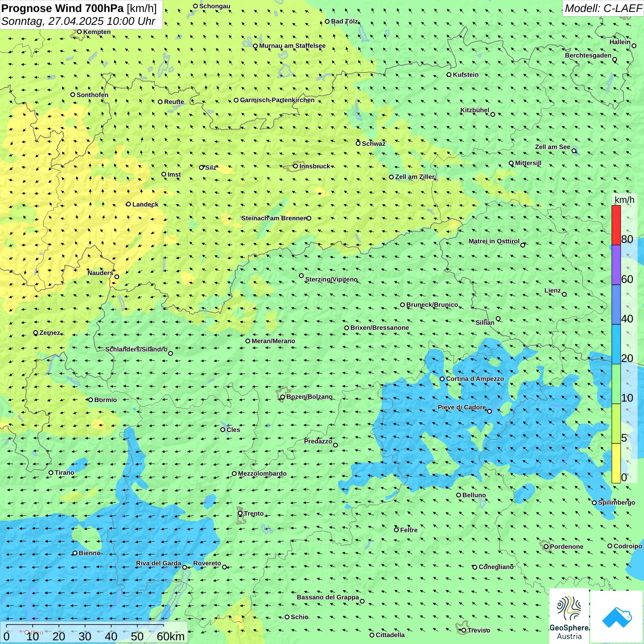Select the Kufstein location marker circle
The width and height of the screenshot is (644, 644).
(449, 75)
